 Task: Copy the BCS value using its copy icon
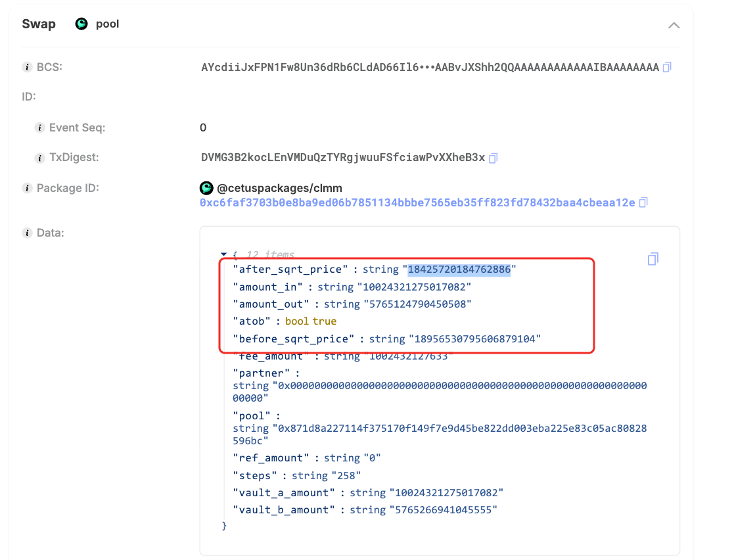coord(666,66)
